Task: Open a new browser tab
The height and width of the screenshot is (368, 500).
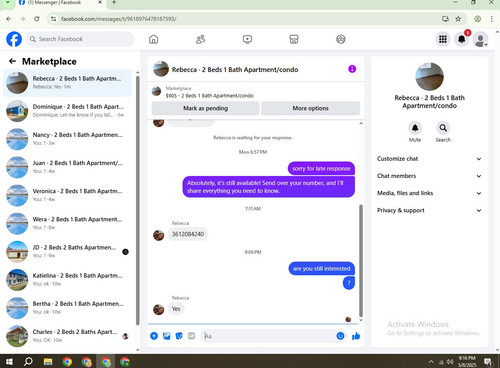Action: pyautogui.click(x=114, y=3)
